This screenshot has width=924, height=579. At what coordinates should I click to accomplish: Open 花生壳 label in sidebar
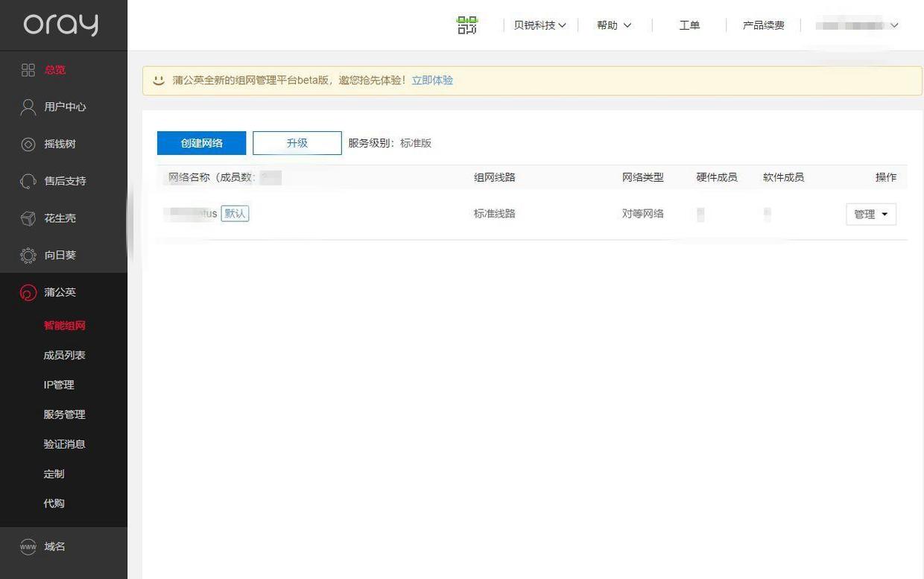coord(60,218)
